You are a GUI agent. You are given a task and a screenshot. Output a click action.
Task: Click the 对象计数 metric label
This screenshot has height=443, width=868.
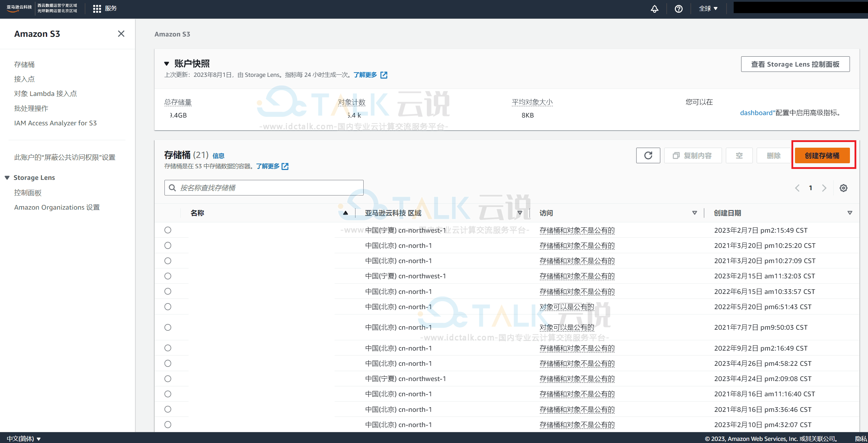351,102
